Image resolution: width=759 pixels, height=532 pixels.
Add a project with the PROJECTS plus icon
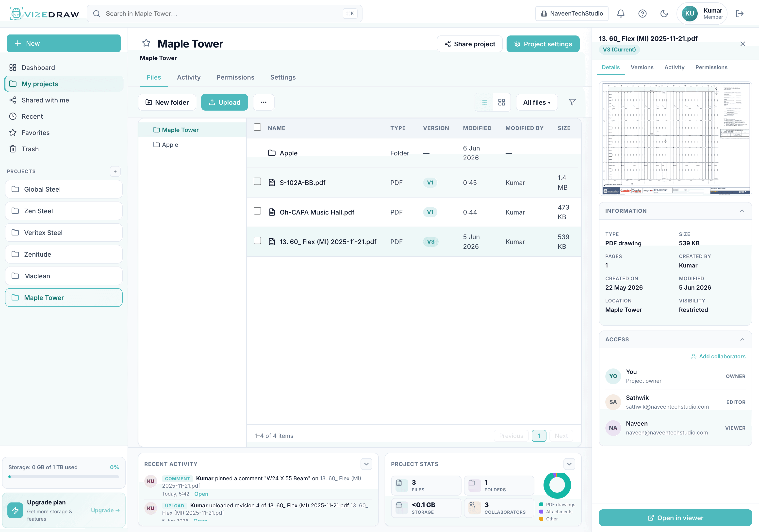[x=115, y=171]
